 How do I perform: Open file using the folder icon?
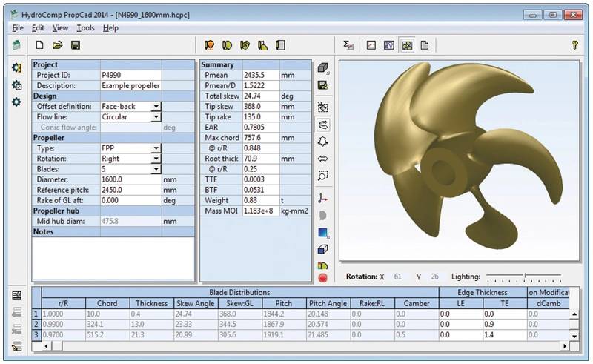(x=58, y=45)
